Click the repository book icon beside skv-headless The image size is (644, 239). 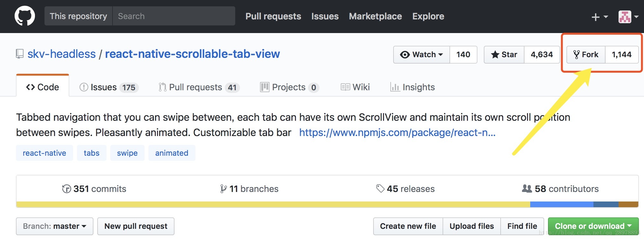coord(20,54)
